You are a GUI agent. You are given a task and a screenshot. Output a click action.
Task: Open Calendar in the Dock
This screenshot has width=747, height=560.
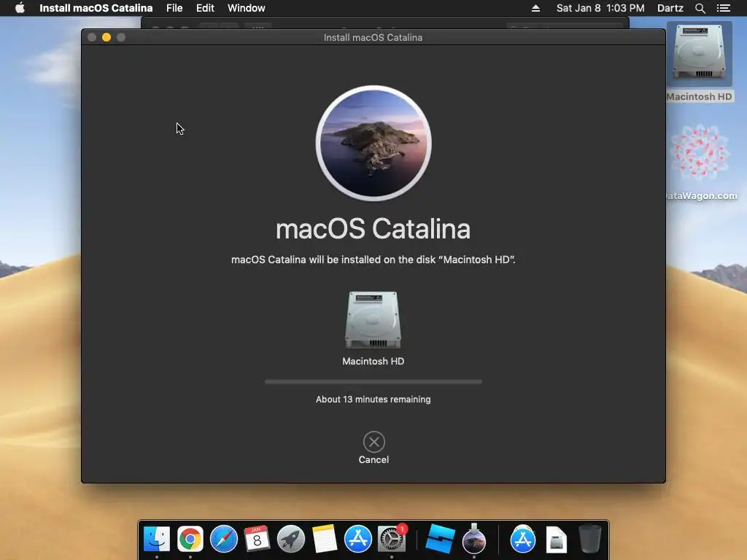click(258, 539)
